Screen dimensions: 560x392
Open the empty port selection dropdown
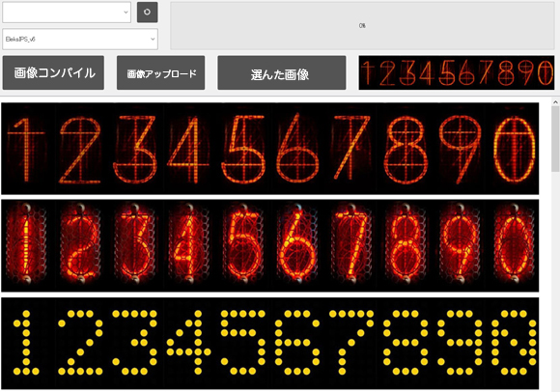click(67, 13)
